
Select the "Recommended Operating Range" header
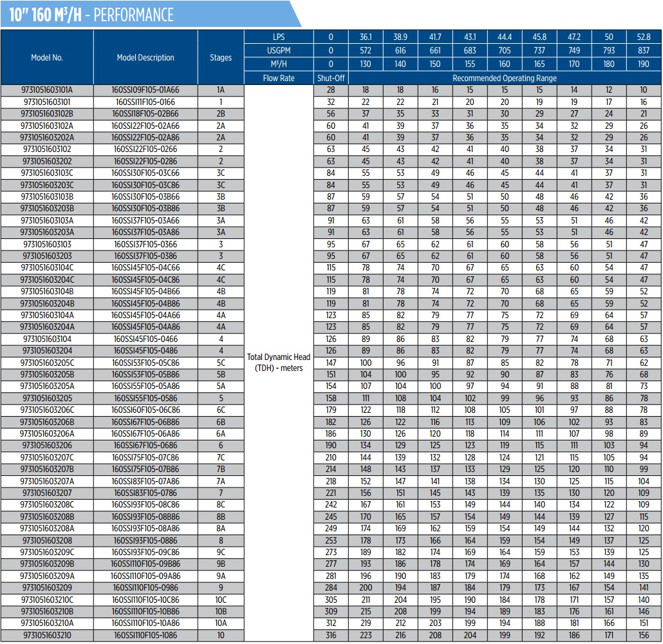point(504,78)
